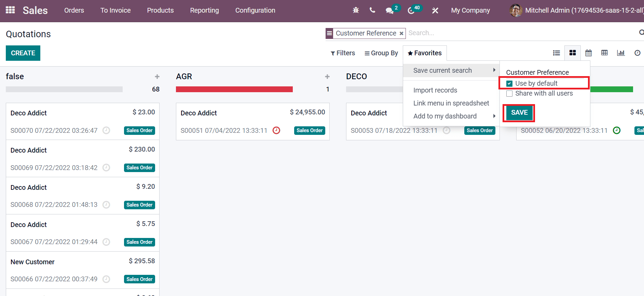Image resolution: width=644 pixels, height=296 pixels.
Task: Click the CREATE button
Action: [23, 53]
